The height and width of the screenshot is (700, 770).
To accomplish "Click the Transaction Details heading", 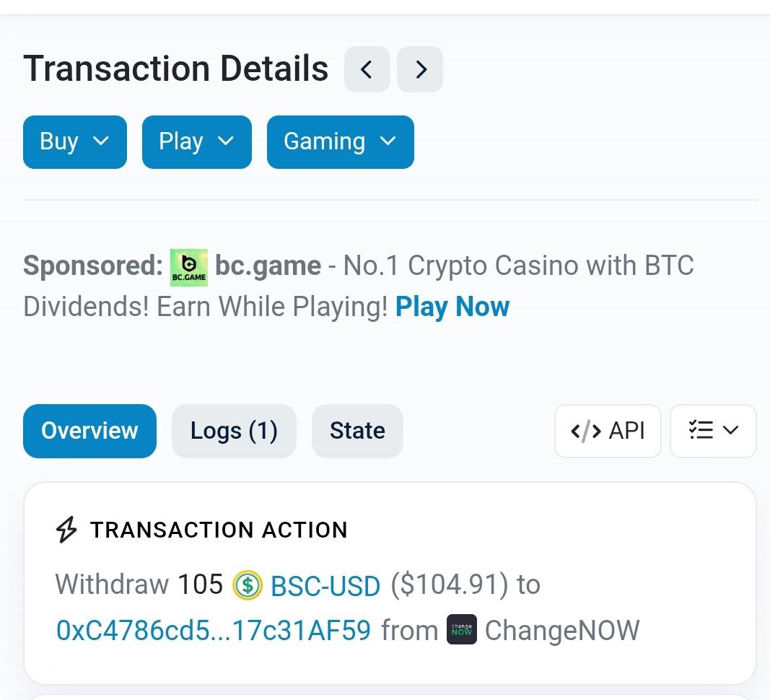I will [176, 69].
